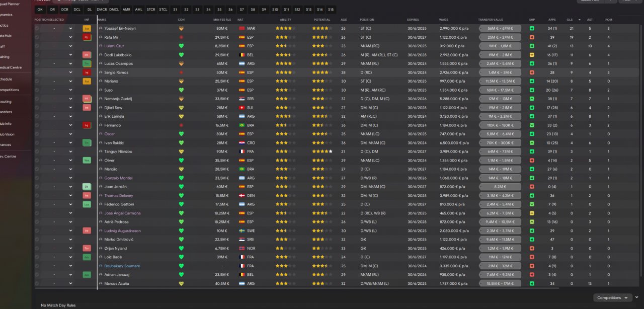This screenshot has width=644, height=309.
Task: Toggle selection circle for Rafa Mir
Action: click(37, 37)
